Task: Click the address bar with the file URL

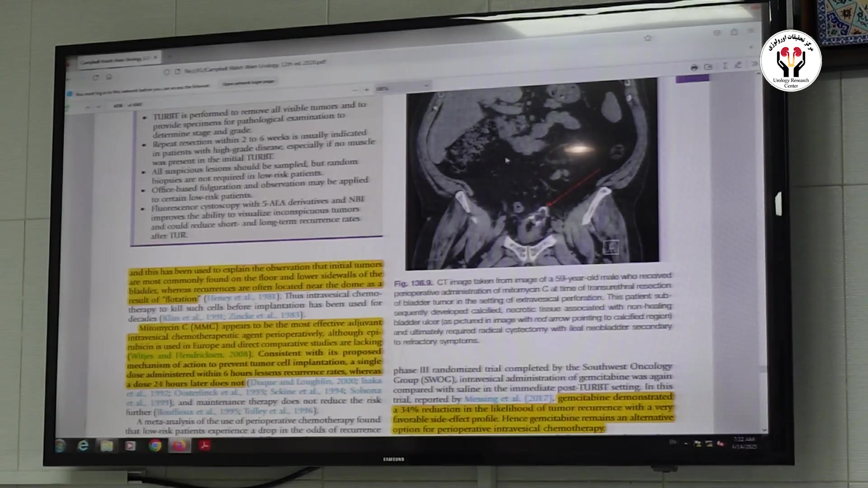Action: click(253, 68)
